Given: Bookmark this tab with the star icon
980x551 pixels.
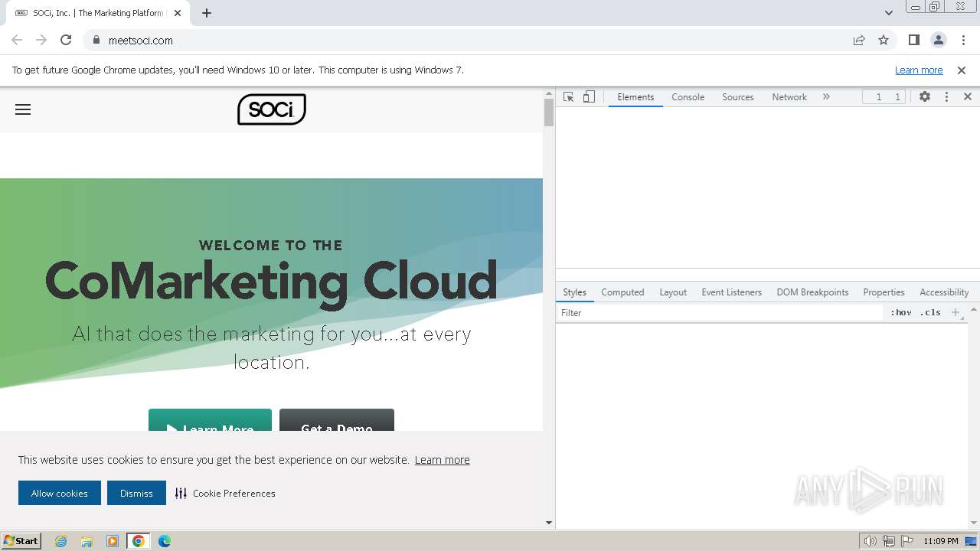Looking at the screenshot, I should pyautogui.click(x=884, y=40).
